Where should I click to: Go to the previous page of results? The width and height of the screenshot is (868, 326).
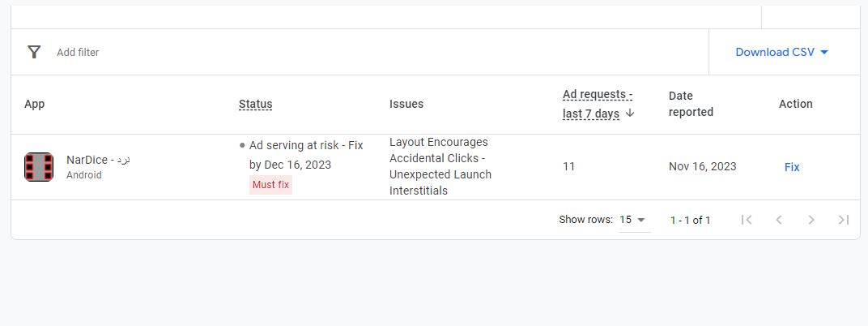coord(779,220)
